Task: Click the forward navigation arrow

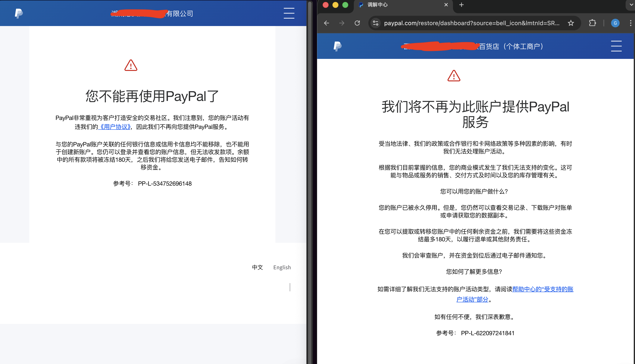Action: [342, 23]
